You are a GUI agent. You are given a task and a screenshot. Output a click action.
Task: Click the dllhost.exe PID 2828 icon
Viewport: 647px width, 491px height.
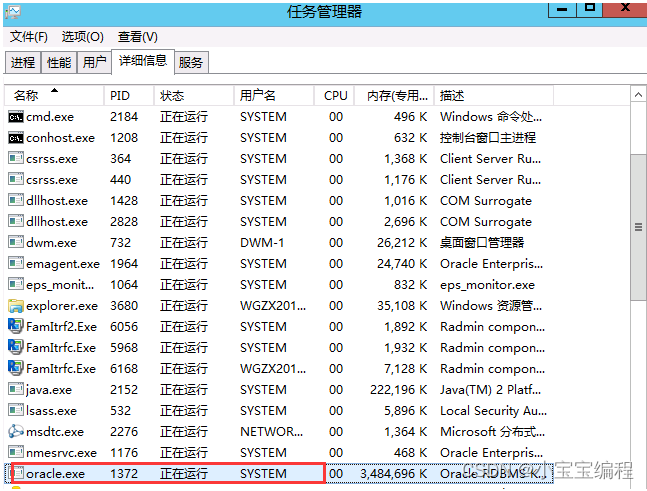pos(16,222)
